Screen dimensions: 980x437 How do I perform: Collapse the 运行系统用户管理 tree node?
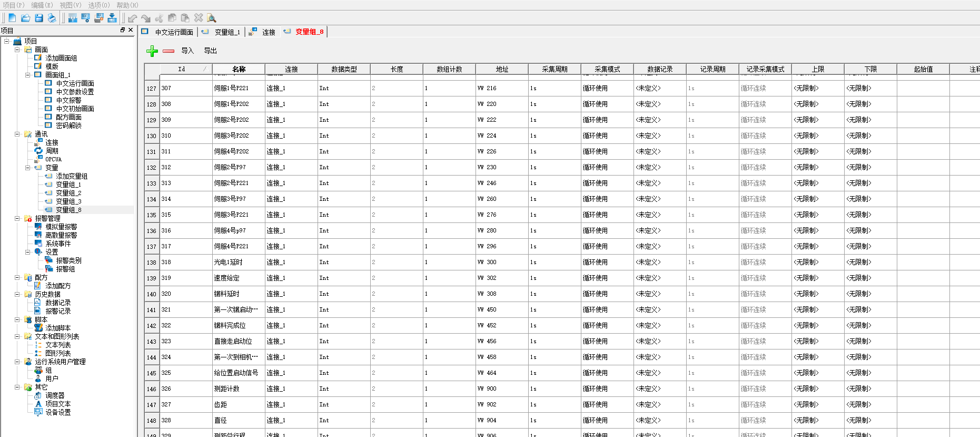point(17,362)
